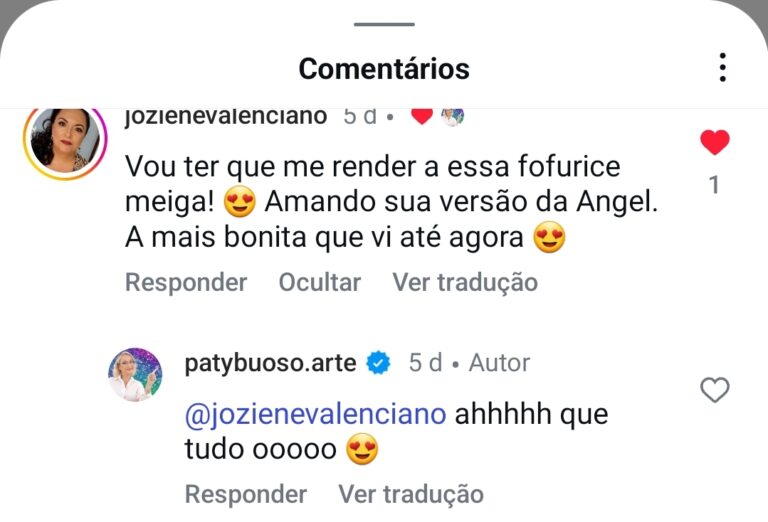Tap the tiny author avatar beside the heart

pos(452,116)
